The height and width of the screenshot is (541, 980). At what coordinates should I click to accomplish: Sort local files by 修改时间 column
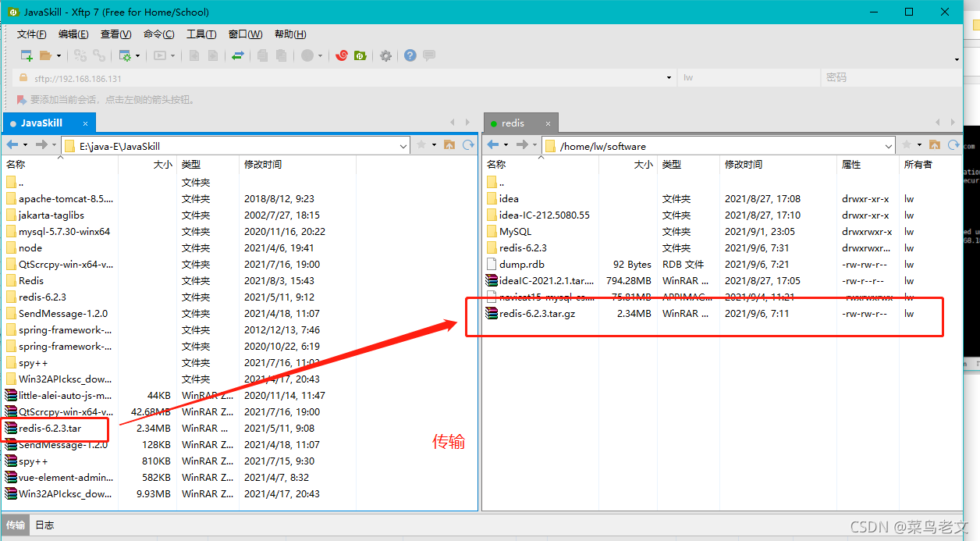click(x=297, y=164)
